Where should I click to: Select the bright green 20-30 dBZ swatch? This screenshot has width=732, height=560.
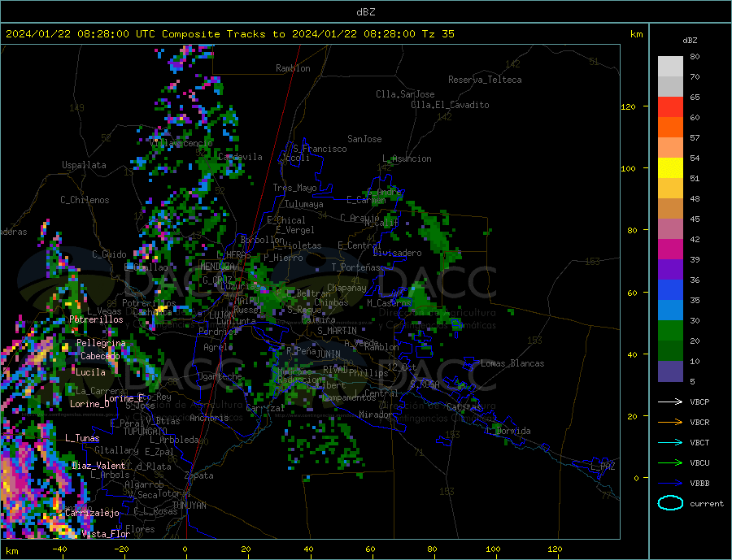(x=670, y=331)
